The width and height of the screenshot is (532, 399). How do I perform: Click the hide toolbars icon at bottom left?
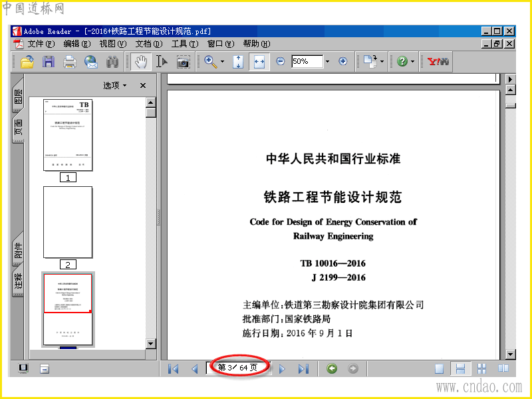tap(45, 368)
